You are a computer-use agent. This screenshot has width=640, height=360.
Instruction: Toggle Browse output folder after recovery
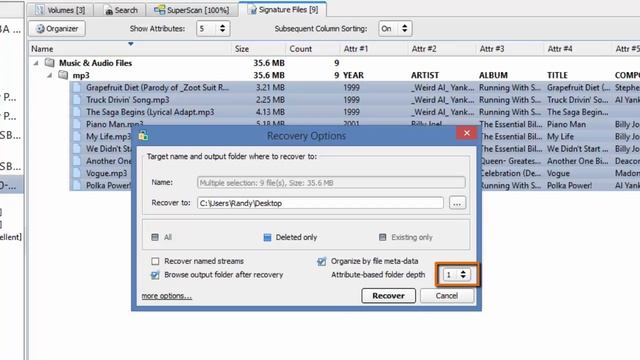tap(155, 275)
